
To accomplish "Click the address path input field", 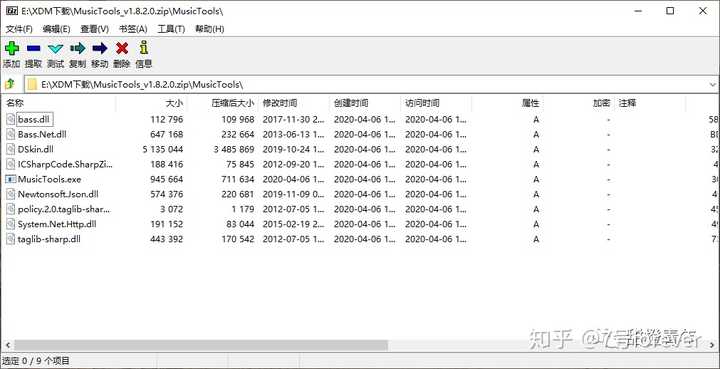I will pyautogui.click(x=372, y=85).
